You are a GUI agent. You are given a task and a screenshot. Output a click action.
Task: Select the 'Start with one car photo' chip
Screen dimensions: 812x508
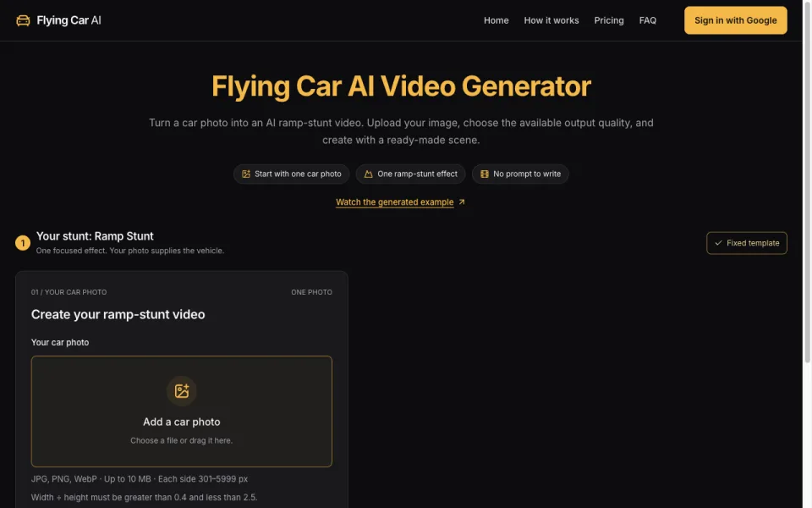coord(291,174)
